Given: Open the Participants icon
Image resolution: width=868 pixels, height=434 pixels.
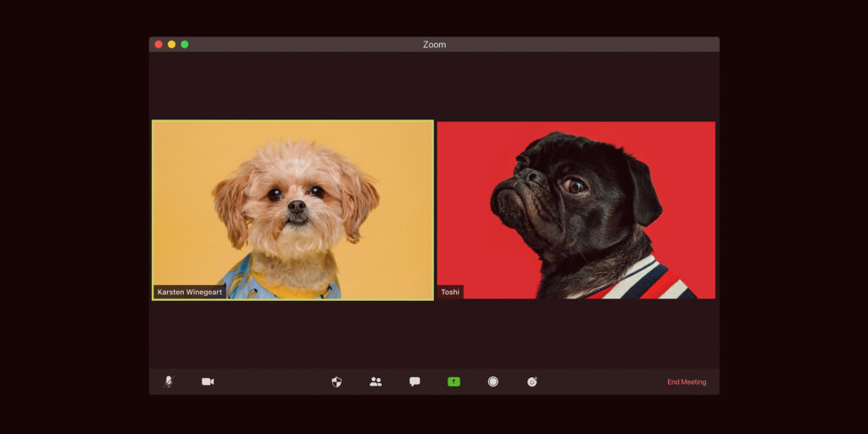Looking at the screenshot, I should [376, 381].
